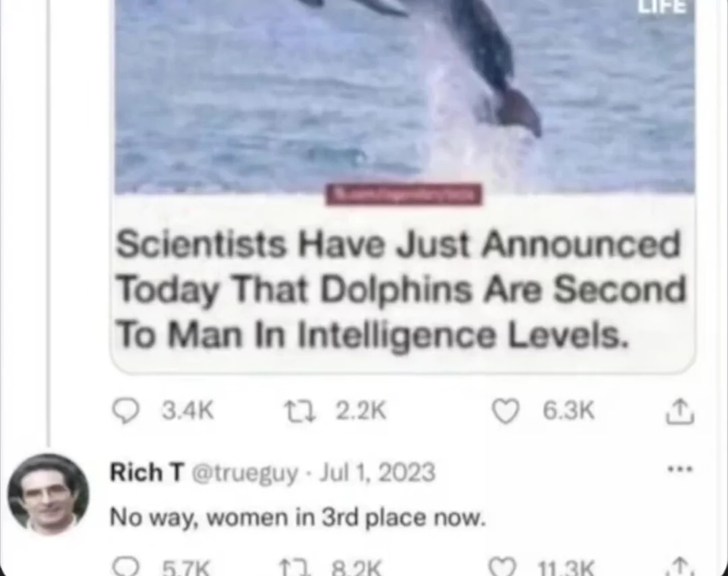Select the red source label under image
The image size is (728, 576).
(404, 195)
